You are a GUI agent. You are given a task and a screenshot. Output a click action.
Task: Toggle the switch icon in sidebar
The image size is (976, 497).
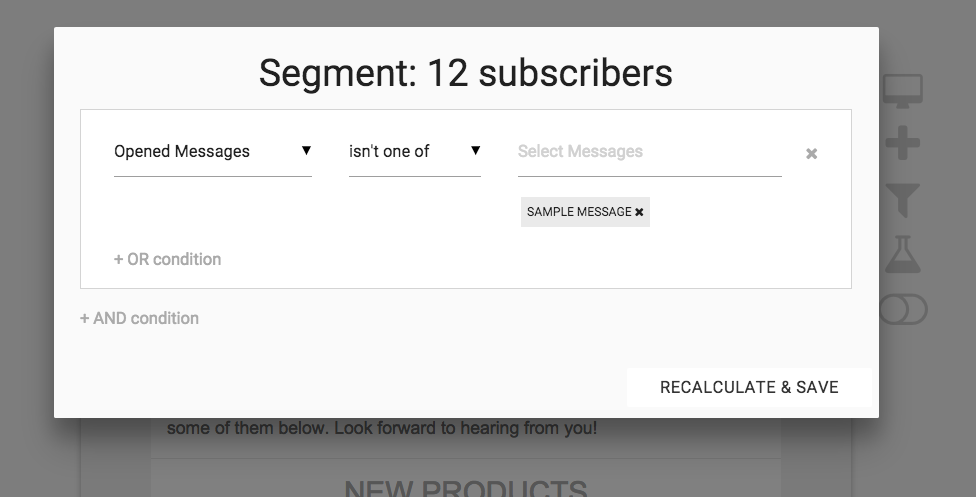[903, 310]
